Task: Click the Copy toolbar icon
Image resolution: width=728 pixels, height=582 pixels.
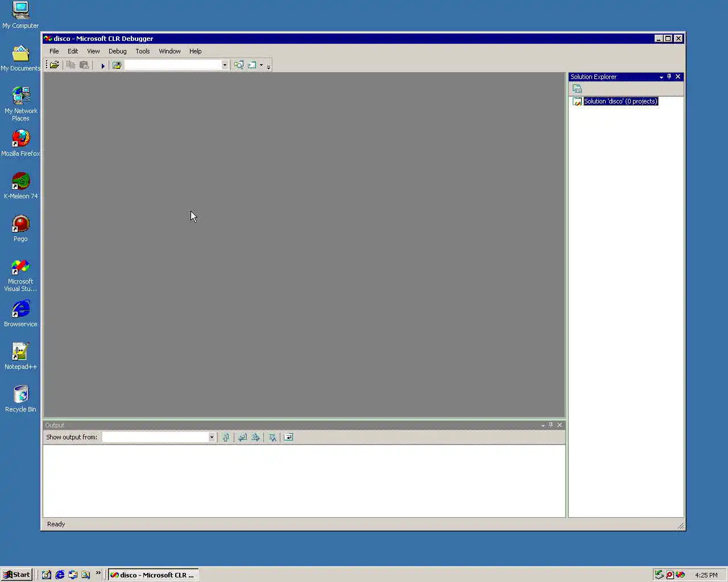Action: [x=71, y=65]
